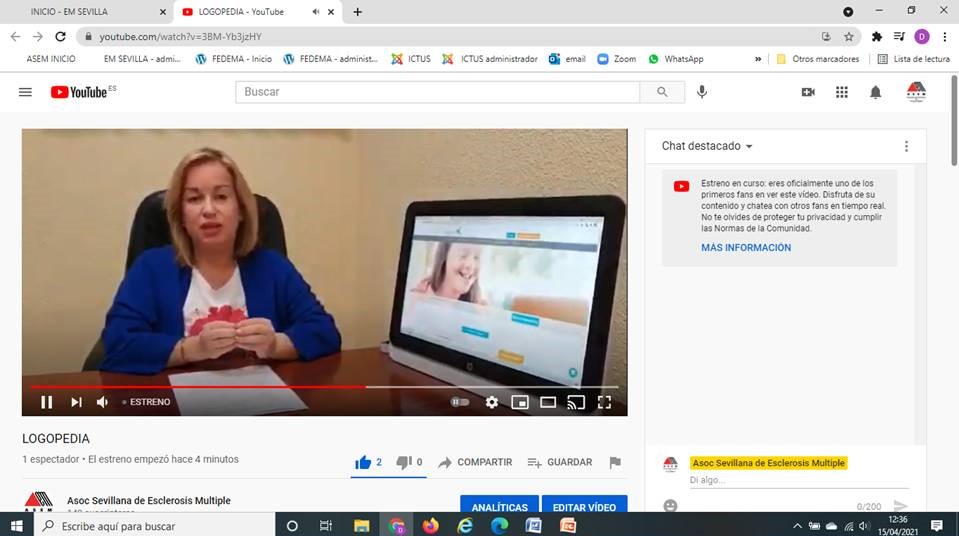Open Firefox from the Windows taskbar
The image size is (959, 536).
(x=430, y=525)
